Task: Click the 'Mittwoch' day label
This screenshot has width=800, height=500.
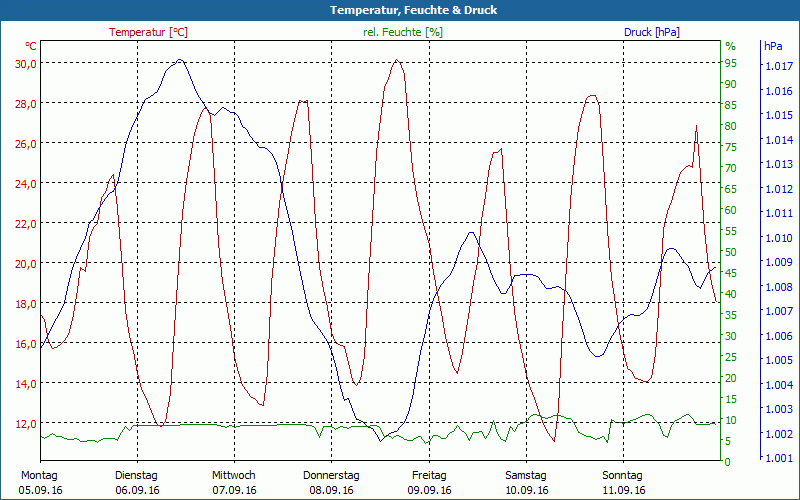Action: 234,475
